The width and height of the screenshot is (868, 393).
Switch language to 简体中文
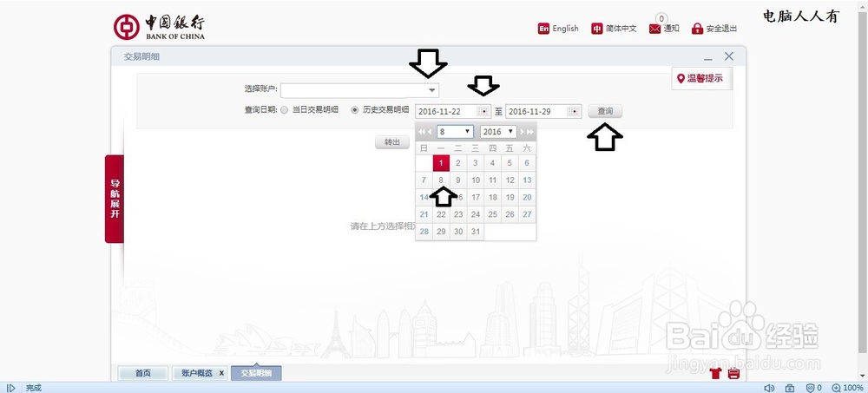(614, 29)
